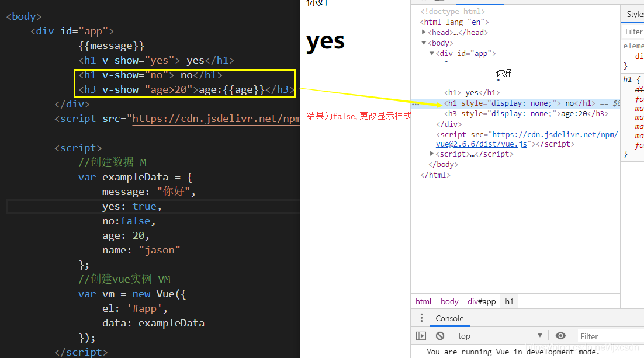This screenshot has width=644, height=358.
Task: Clear console with the ban icon
Action: coord(440,336)
